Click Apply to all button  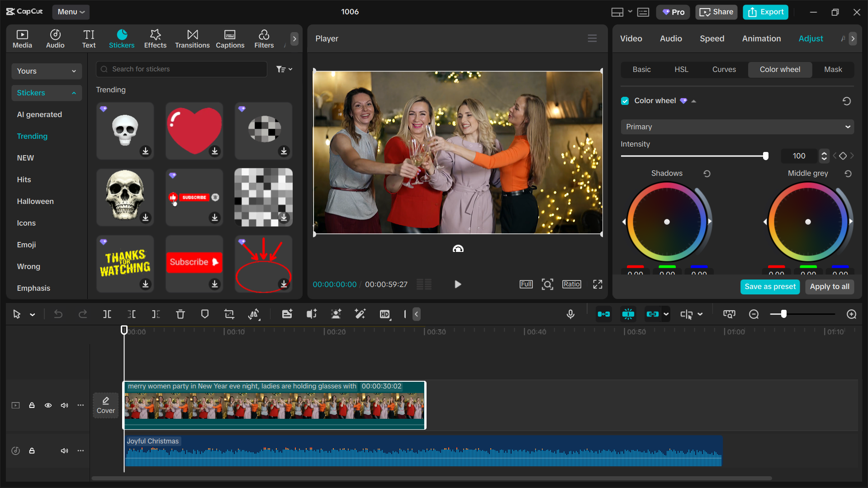829,286
